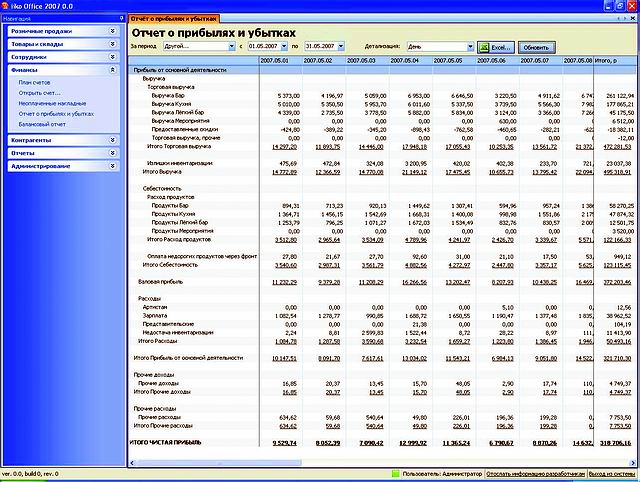Export the report to Excel

point(497,47)
